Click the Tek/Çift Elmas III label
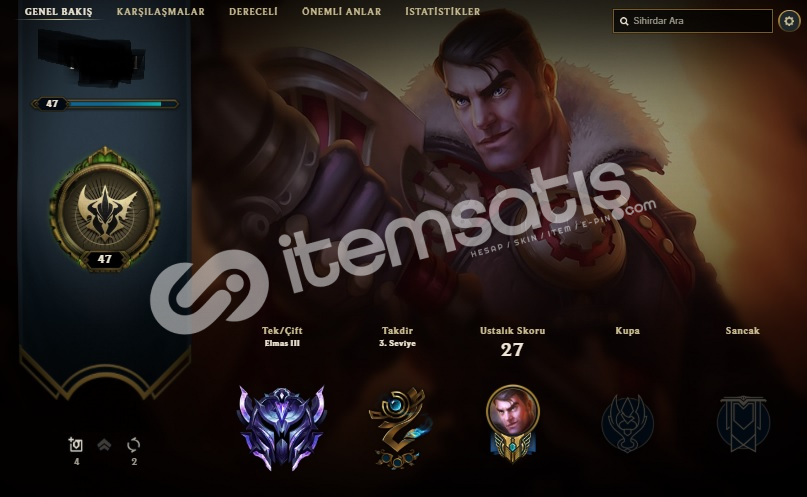Viewport: 807px width, 497px height. click(x=282, y=336)
